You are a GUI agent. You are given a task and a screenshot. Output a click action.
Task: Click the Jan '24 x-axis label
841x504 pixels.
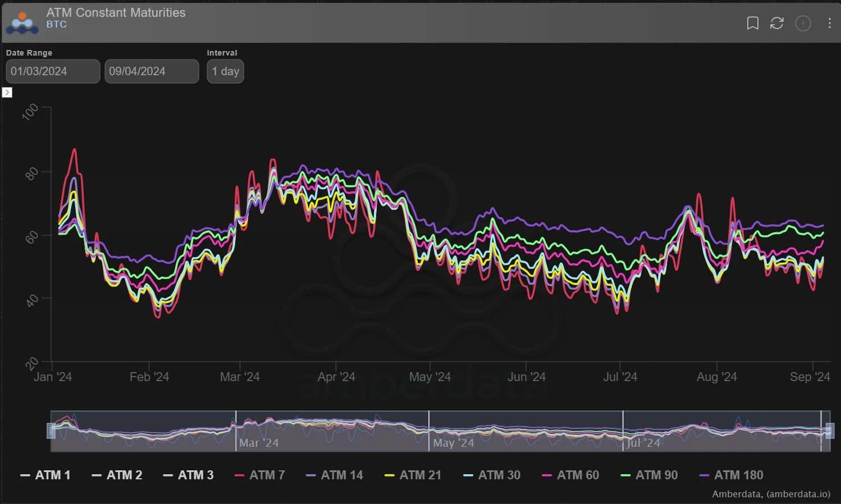[x=53, y=377]
